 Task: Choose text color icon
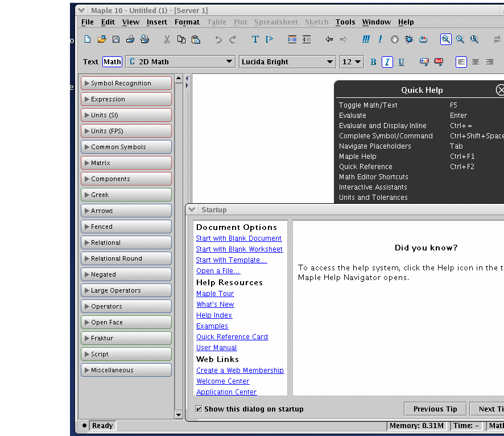424,61
